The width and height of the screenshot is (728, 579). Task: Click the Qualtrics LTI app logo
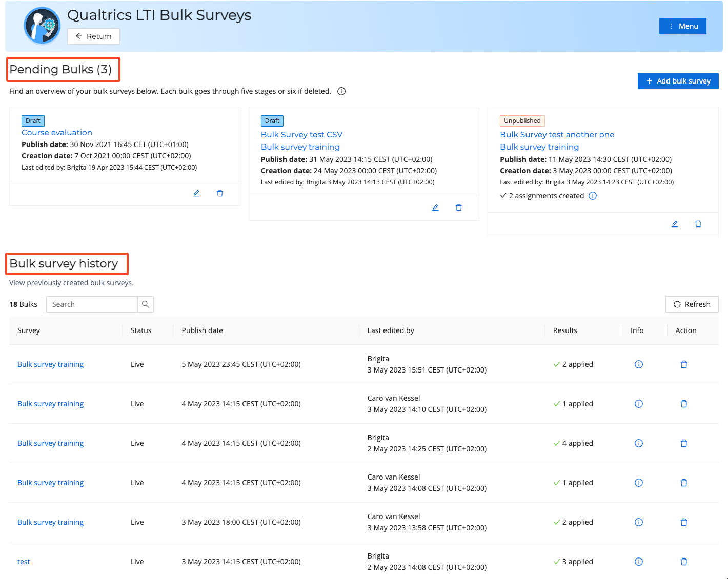coord(42,26)
